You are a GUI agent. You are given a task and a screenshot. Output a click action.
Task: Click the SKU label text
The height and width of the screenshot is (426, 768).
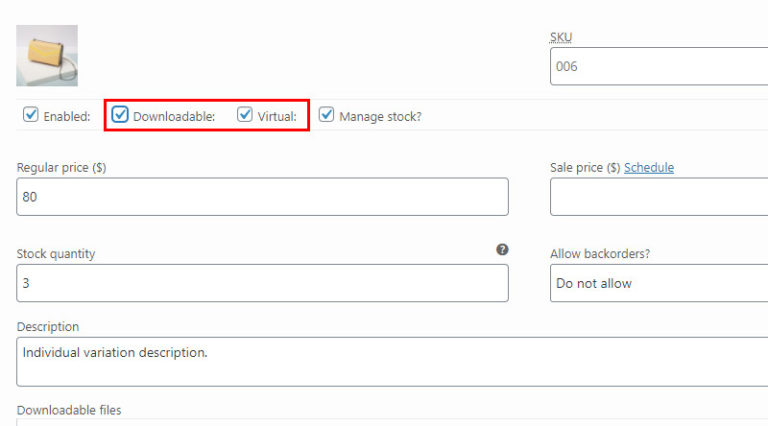[561, 38]
